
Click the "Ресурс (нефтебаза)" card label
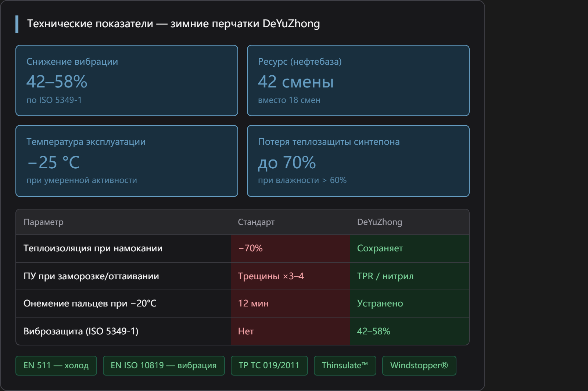[x=300, y=62]
